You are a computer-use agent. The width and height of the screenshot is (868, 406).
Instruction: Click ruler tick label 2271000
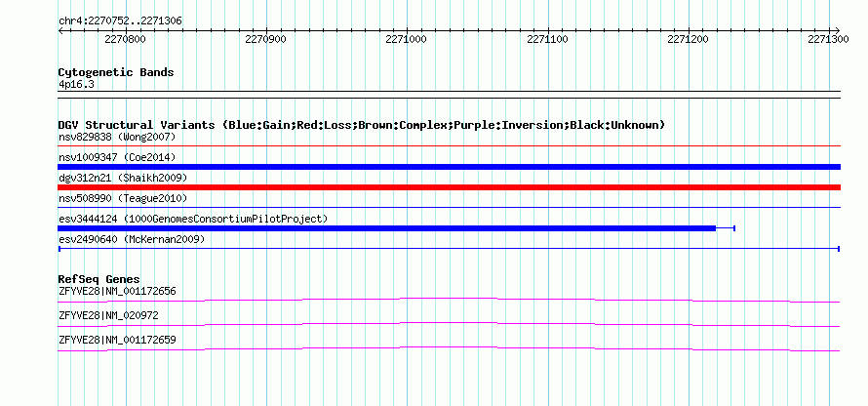pyautogui.click(x=407, y=39)
